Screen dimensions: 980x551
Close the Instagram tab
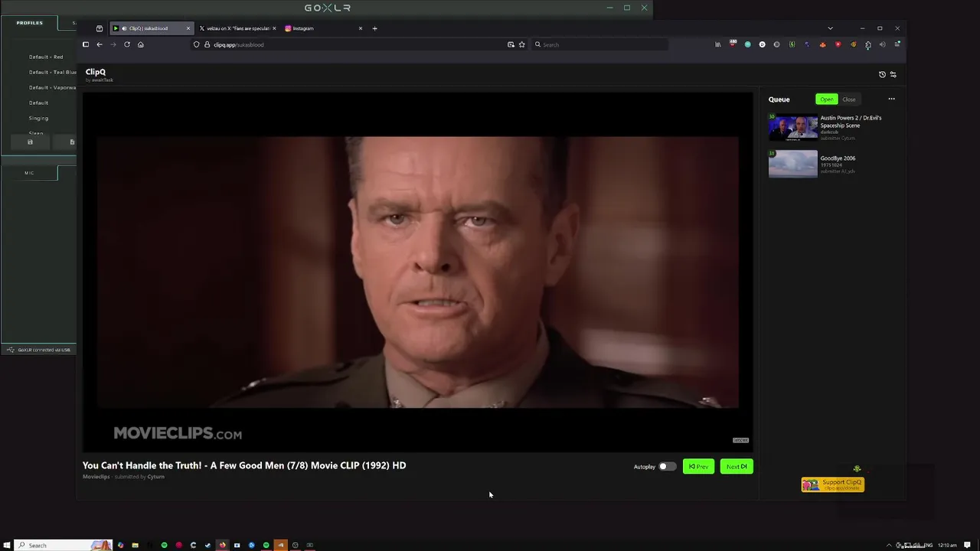coord(361,28)
